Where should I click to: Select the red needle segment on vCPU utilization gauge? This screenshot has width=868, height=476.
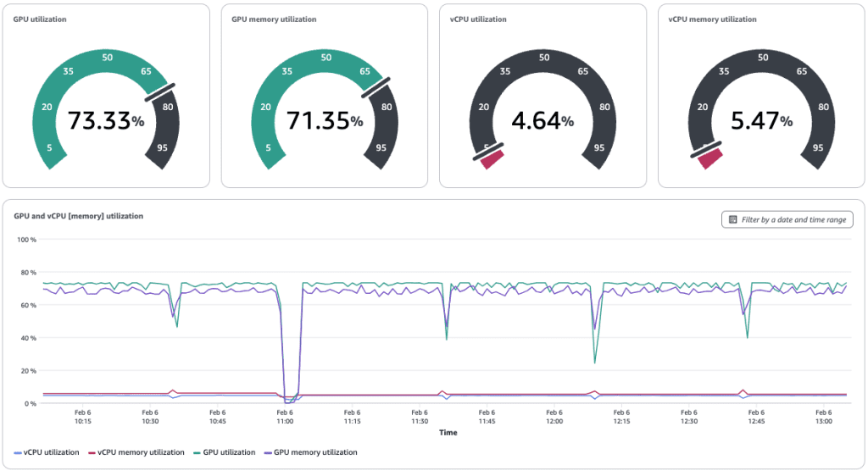(492, 159)
